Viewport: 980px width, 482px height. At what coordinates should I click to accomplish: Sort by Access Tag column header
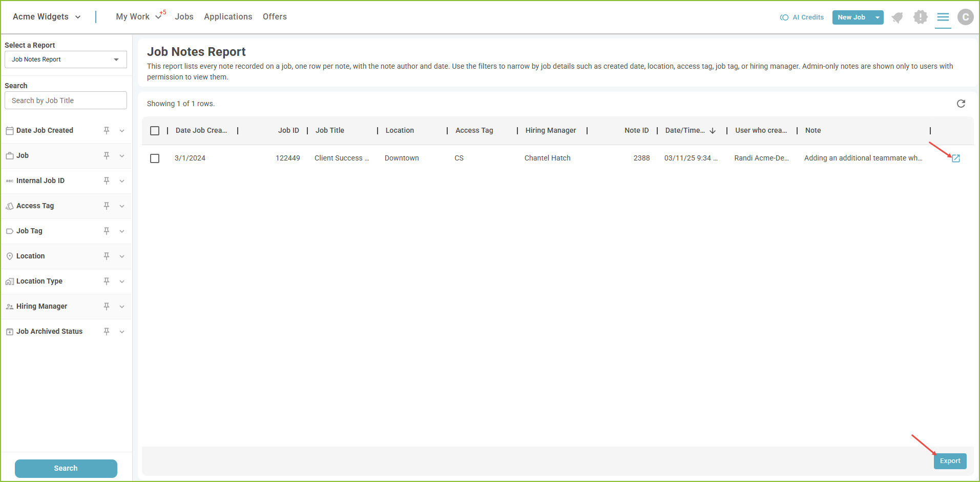point(474,130)
